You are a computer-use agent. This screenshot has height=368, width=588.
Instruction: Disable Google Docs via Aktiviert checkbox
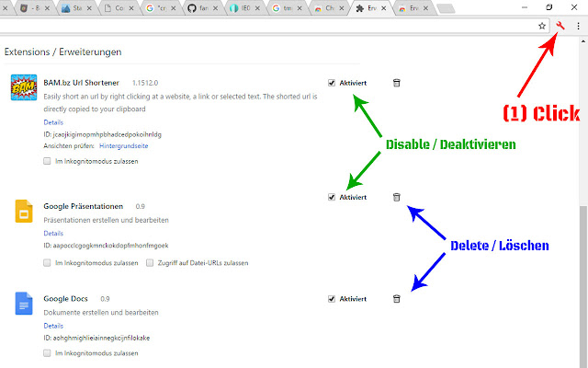point(332,299)
